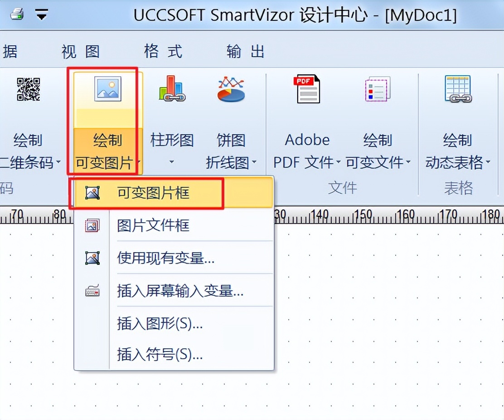The height and width of the screenshot is (420, 504).
Task: Click the Adobe PDF 文件 text label
Action: pos(303,151)
